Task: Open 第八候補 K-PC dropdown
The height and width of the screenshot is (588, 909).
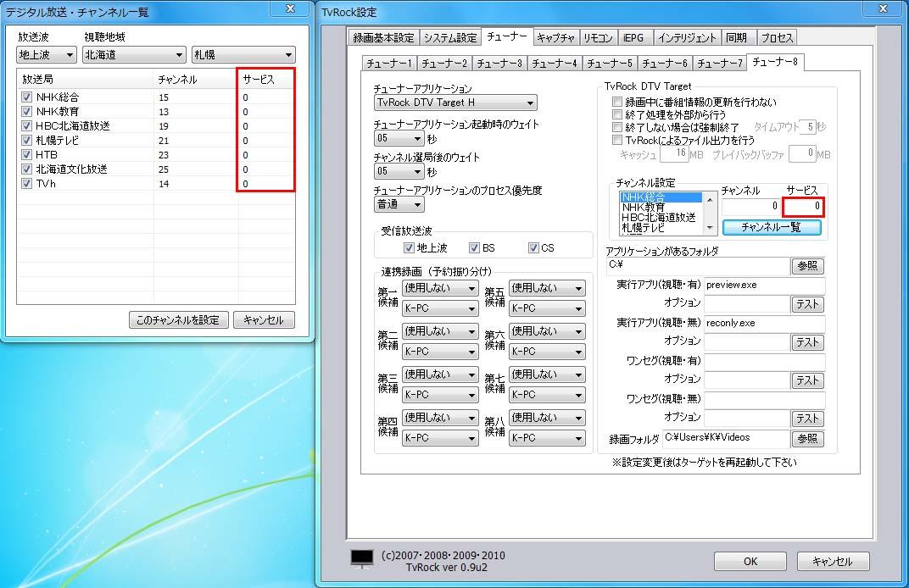Action: click(547, 439)
